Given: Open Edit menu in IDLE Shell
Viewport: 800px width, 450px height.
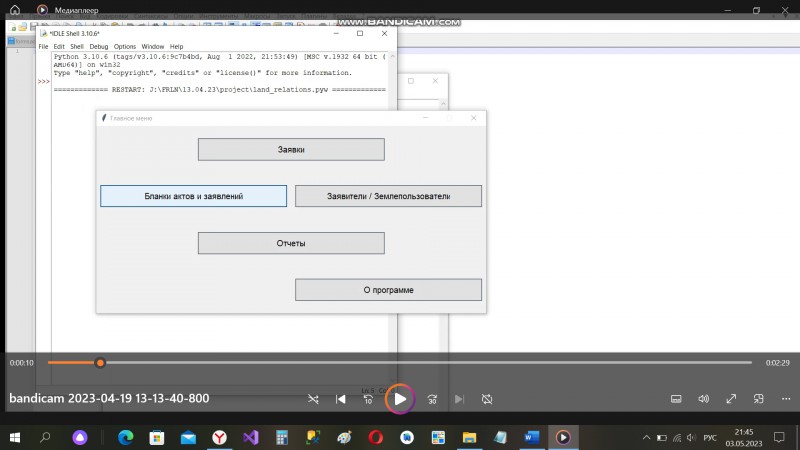Looking at the screenshot, I should (x=59, y=46).
